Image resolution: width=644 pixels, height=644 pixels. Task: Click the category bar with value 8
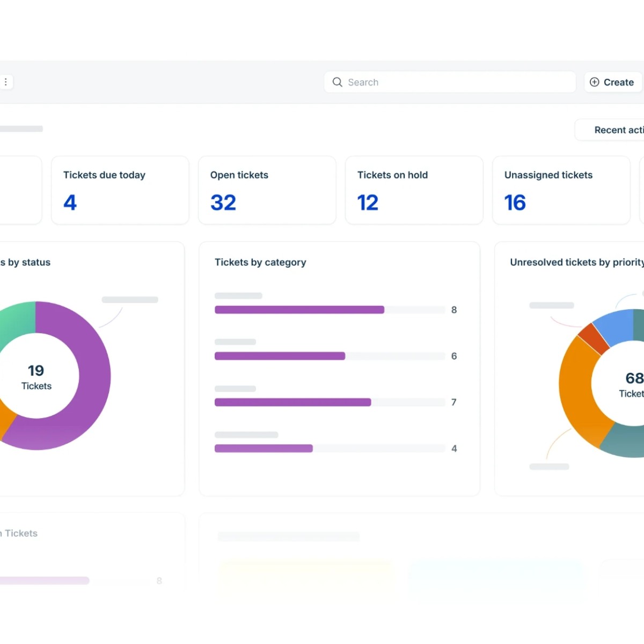tap(299, 310)
